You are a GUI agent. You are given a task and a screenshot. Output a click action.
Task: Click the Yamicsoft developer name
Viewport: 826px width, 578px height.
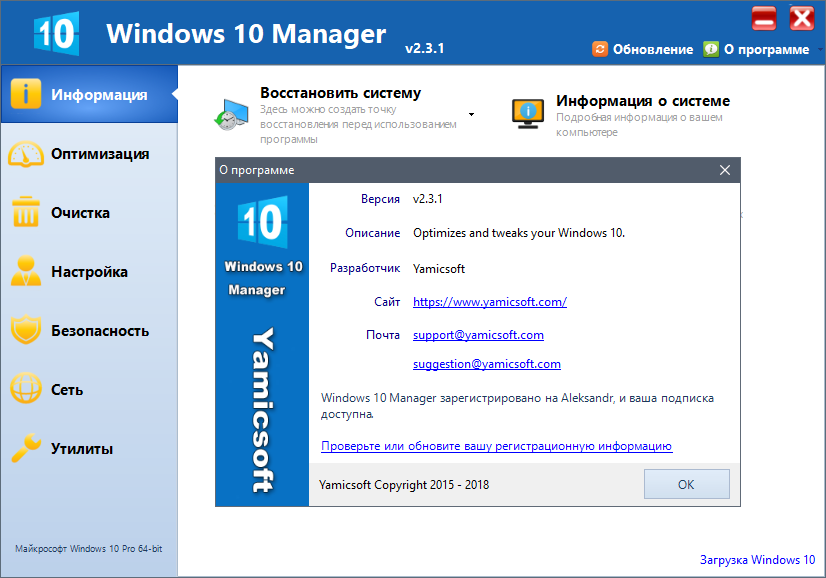pos(438,269)
